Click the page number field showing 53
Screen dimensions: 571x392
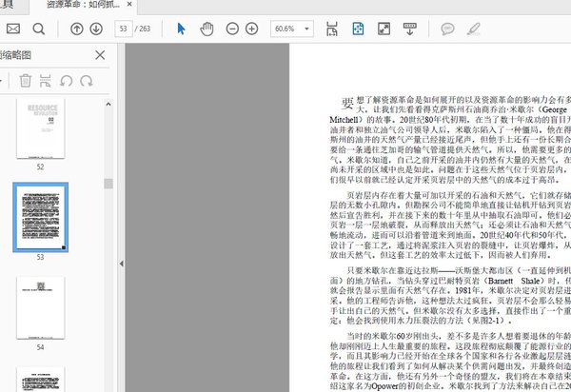pos(123,29)
